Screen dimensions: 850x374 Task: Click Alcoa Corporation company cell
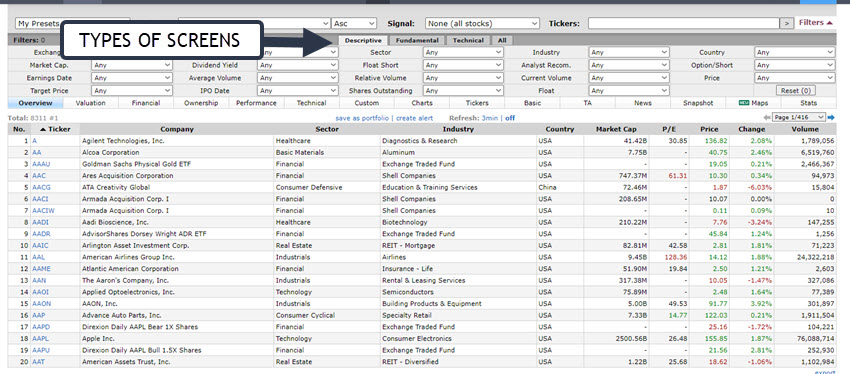[177, 153]
